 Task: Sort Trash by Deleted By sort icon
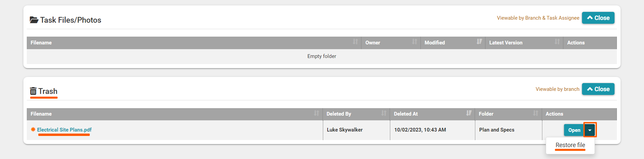[x=383, y=113]
